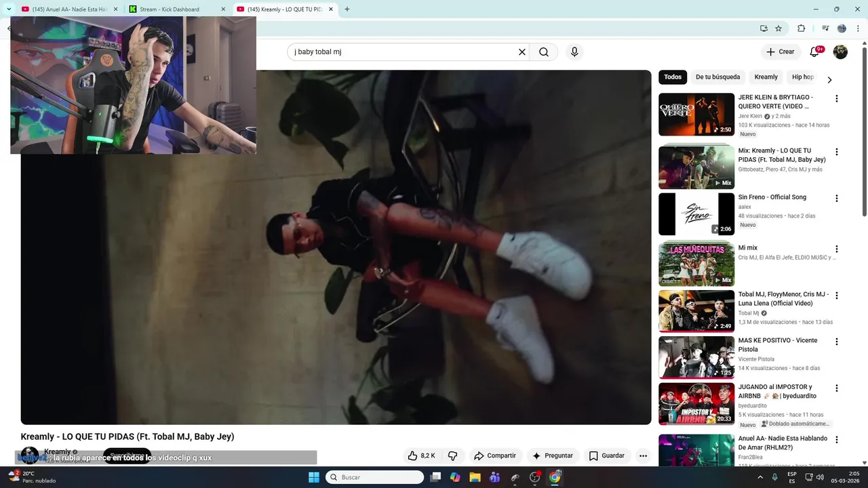The image size is (868, 488).
Task: Click the Windows taskbar Buscar search box
Action: [x=374, y=477]
